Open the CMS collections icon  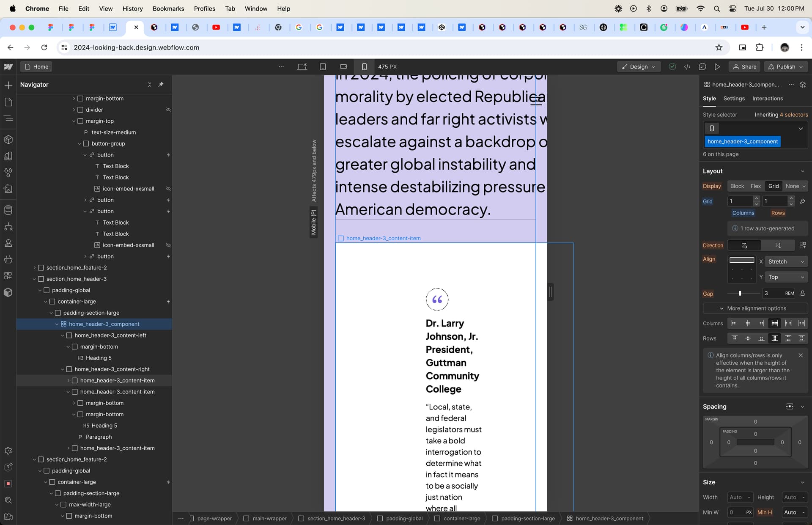click(x=8, y=210)
